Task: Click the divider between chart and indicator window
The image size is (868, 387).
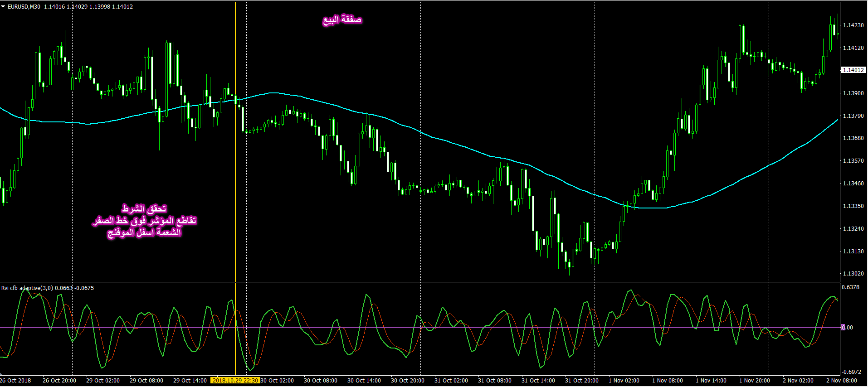Action: (x=408, y=282)
